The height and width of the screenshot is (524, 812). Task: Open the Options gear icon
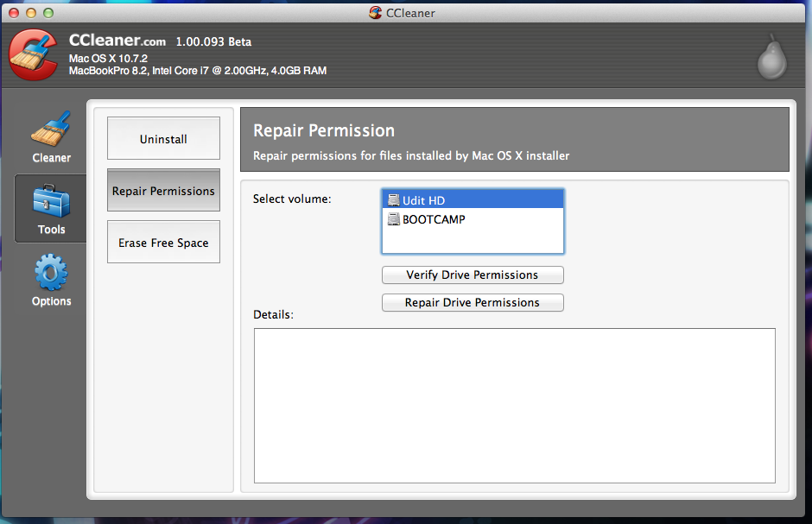(51, 272)
